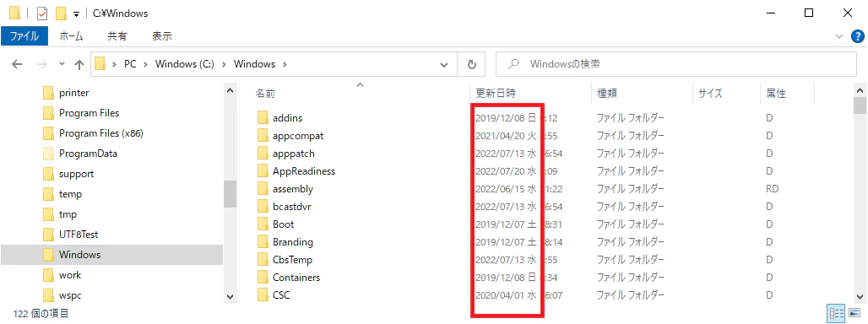Click the Branding folder icon

(x=263, y=241)
